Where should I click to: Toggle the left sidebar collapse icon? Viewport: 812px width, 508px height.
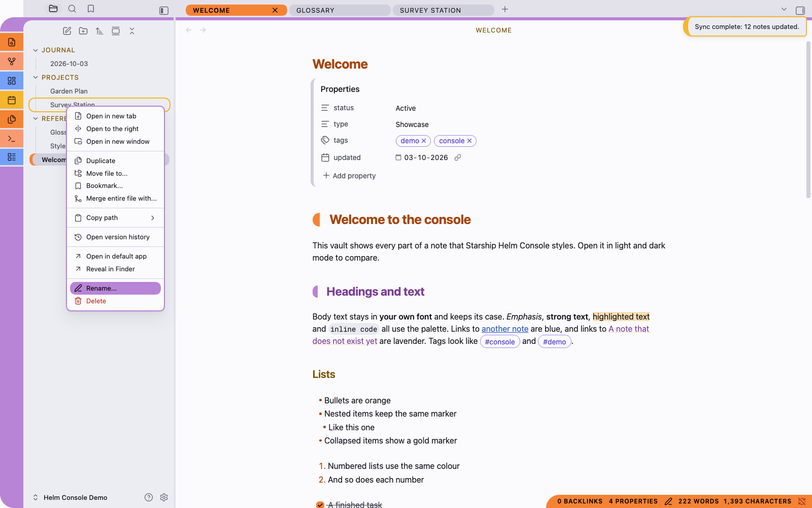[x=164, y=10]
